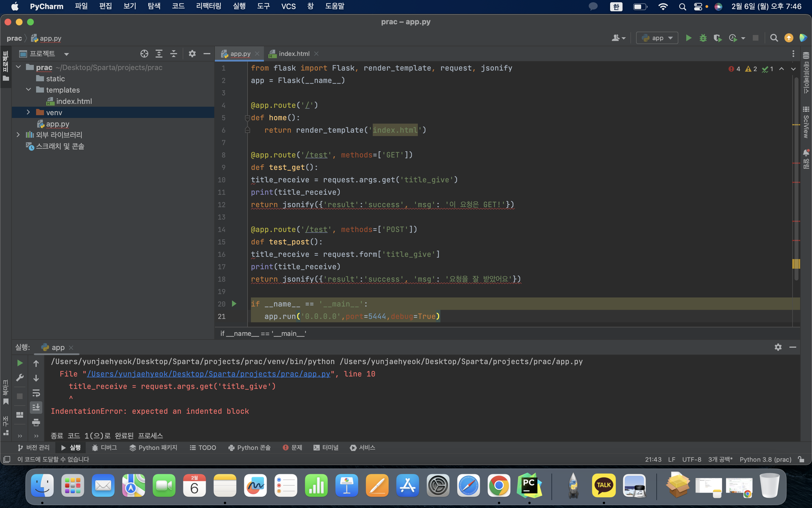The width and height of the screenshot is (812, 508).
Task: Open Search Everywhere magnifier in PyCharm toolbar
Action: tap(774, 38)
